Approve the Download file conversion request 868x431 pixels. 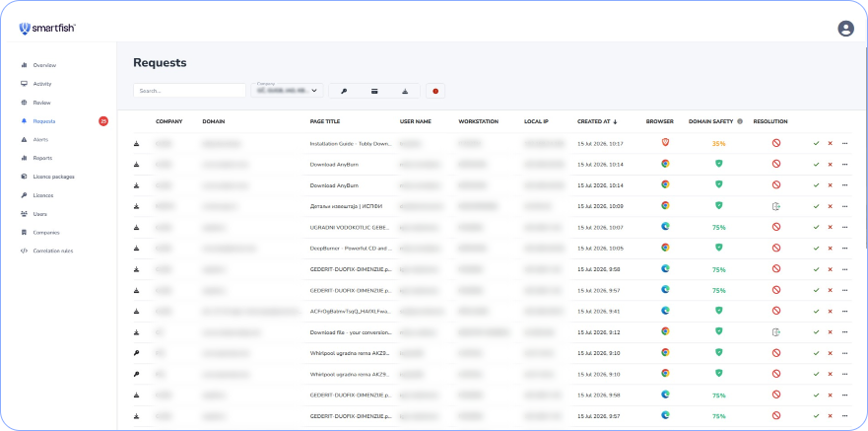tap(816, 332)
